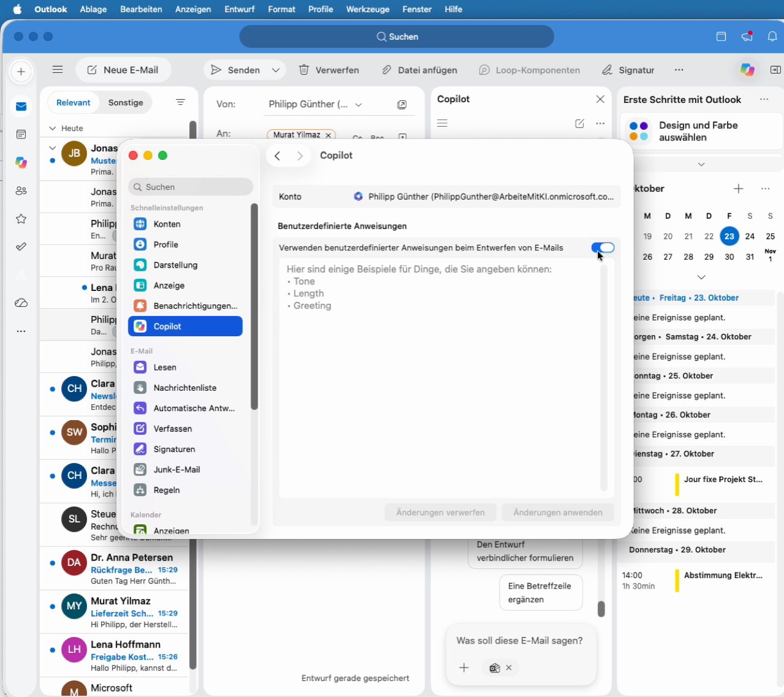Screen dimensions: 784x697
Task: Toggle hamburger navigation menu in Outlook
Action: [x=58, y=70]
